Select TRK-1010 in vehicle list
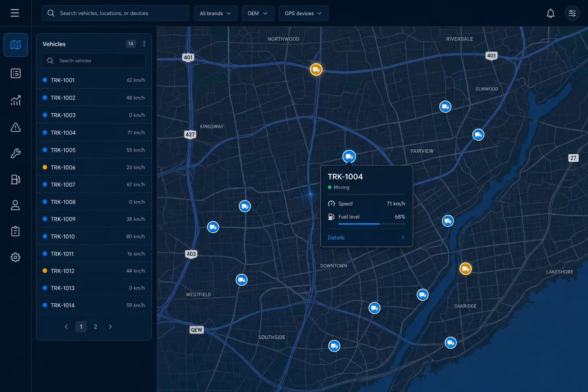The width and height of the screenshot is (588, 392). [x=94, y=236]
